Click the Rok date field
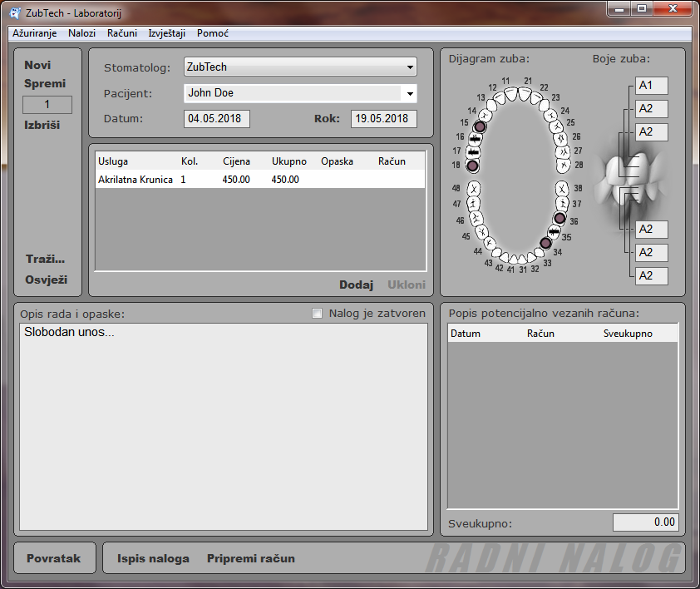The image size is (700, 589). [383, 119]
